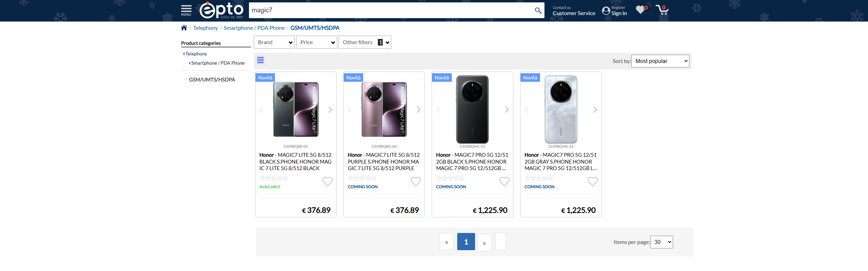Add Magic7 Lite Purple to wishlist
The image size is (868, 271).
click(x=416, y=181)
